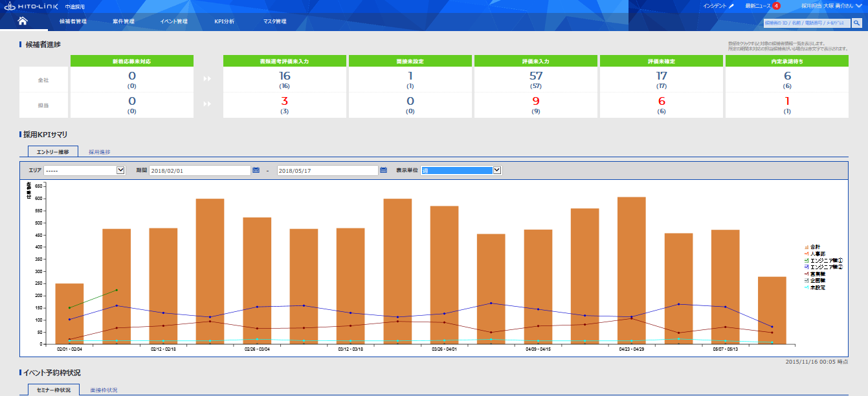
Task: Open the 表示単位 dropdown
Action: pos(497,170)
